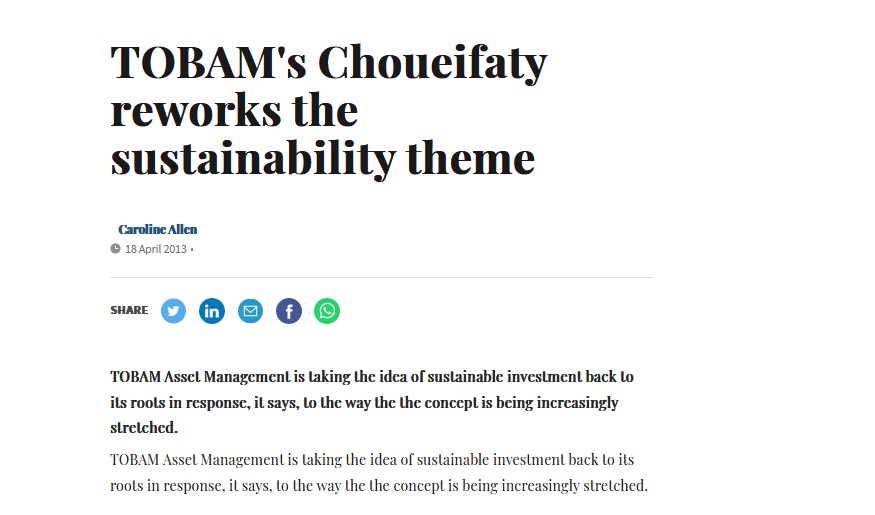This screenshot has height=515, width=875.
Task: Click the last line of the regular body paragraph
Action: (379, 487)
